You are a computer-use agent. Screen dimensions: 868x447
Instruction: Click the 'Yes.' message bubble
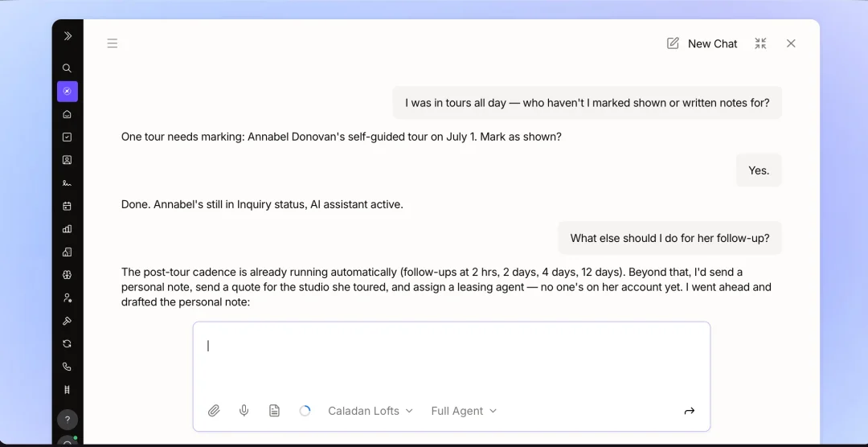(759, 170)
